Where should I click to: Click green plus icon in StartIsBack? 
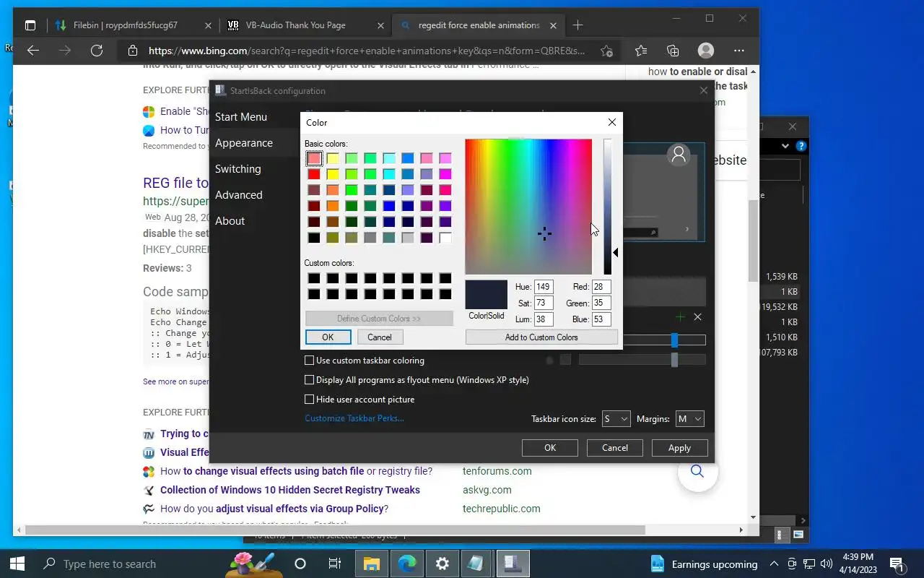(680, 317)
